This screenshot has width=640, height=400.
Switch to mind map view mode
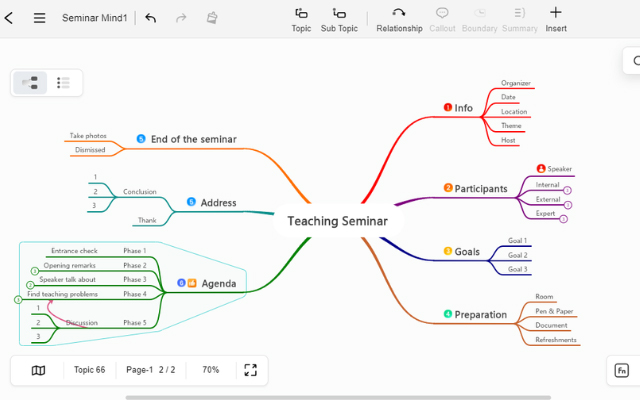pyautogui.click(x=30, y=83)
